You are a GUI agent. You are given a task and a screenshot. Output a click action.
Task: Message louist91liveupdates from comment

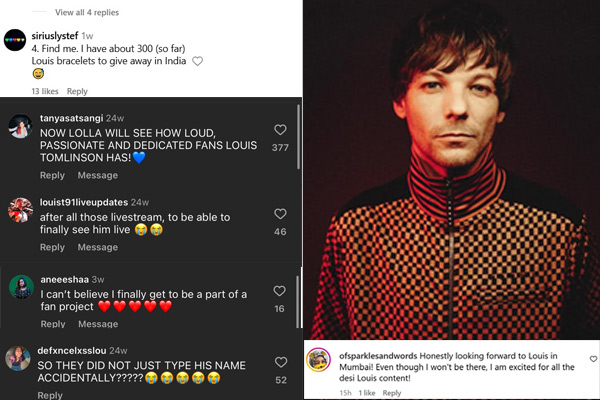[x=98, y=247]
